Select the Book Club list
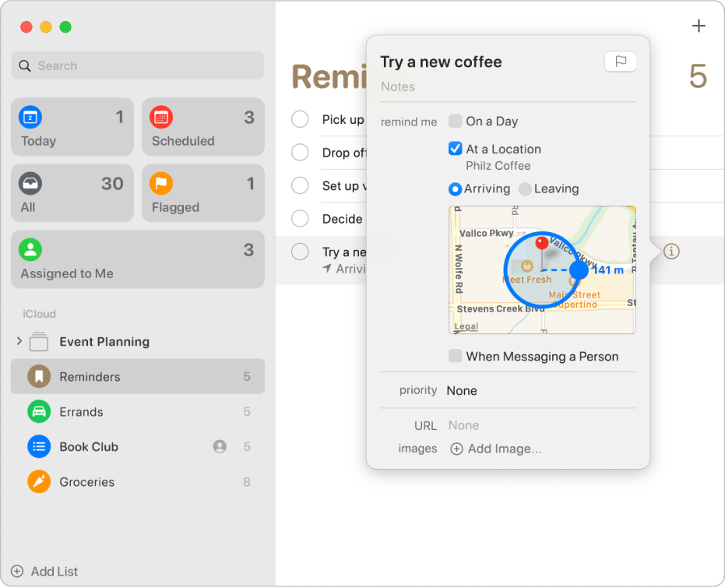This screenshot has width=725, height=588. [138, 446]
